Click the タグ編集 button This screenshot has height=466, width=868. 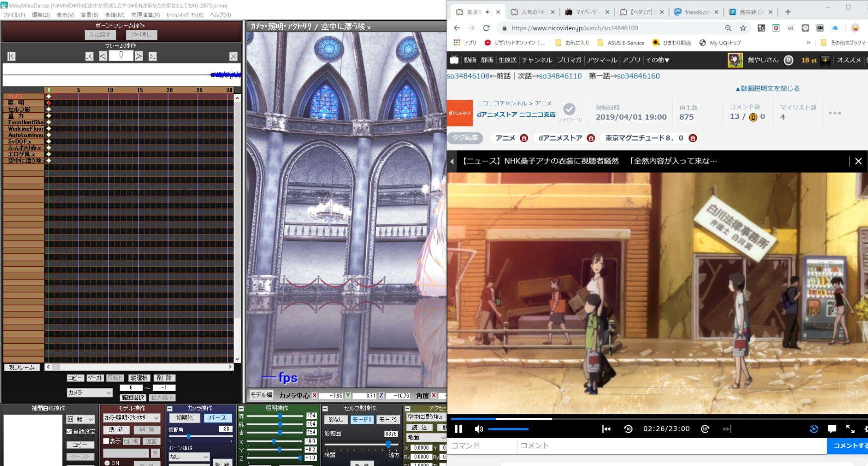point(465,138)
